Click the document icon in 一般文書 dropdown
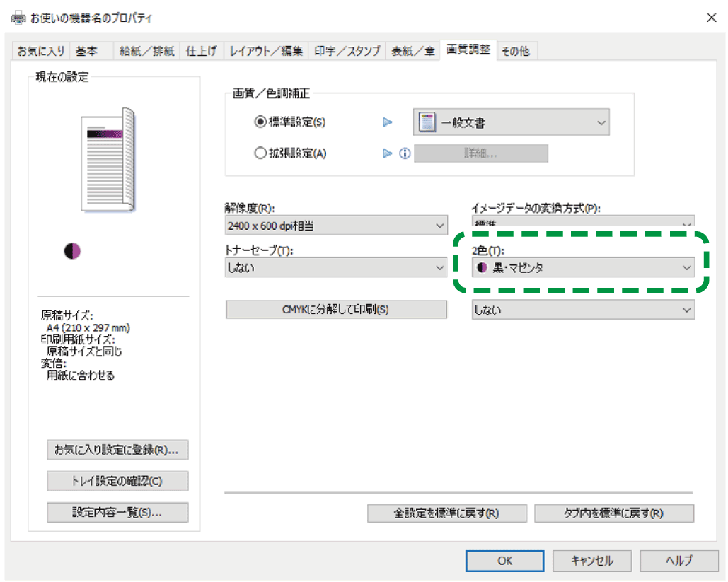728x582 pixels. pos(427,122)
